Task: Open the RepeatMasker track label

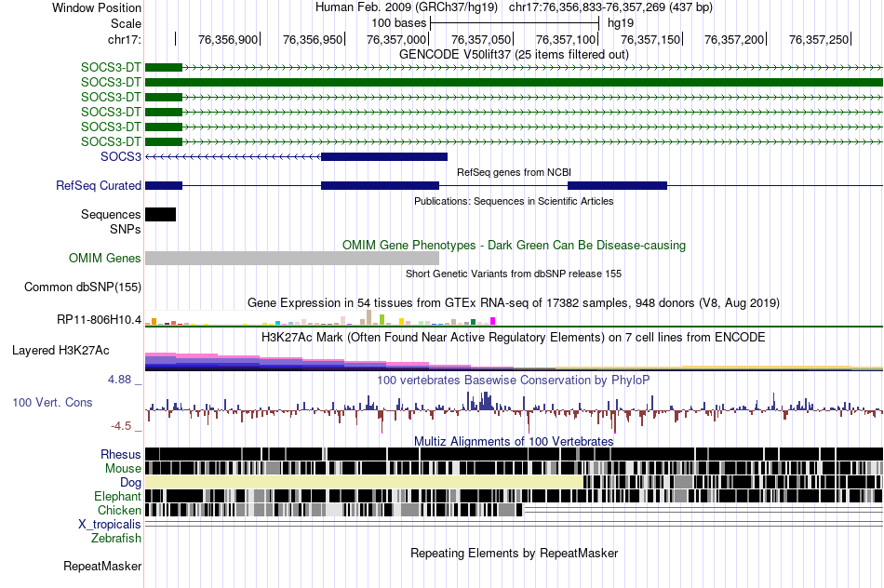Action: tap(102, 566)
